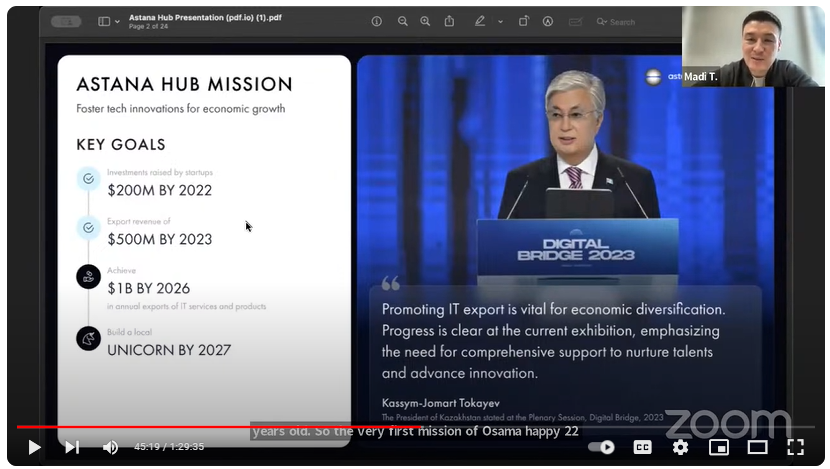
Task: Click the Preview inspector info icon
Action: pyautogui.click(x=377, y=21)
